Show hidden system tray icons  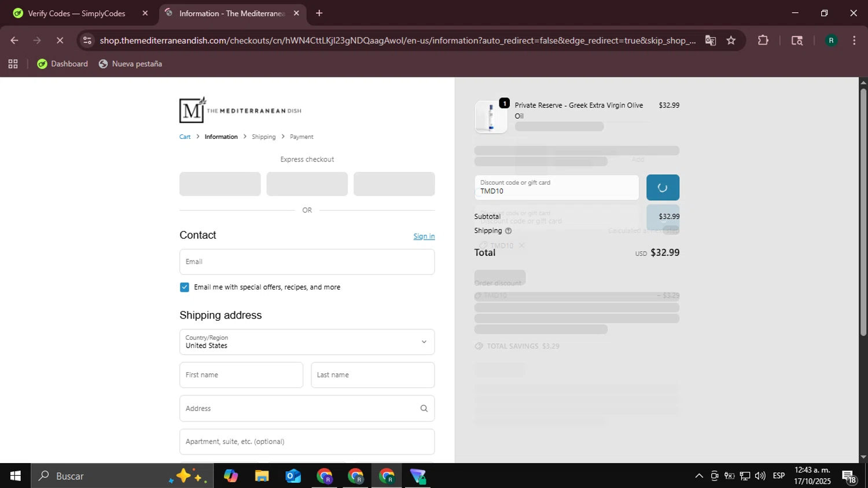click(x=699, y=476)
